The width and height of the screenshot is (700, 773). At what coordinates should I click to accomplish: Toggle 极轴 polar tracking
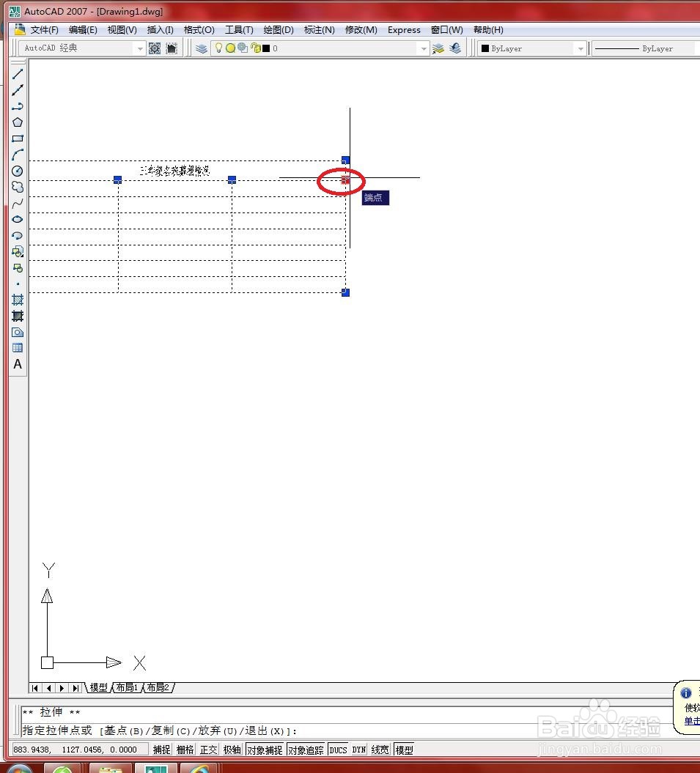tap(232, 750)
